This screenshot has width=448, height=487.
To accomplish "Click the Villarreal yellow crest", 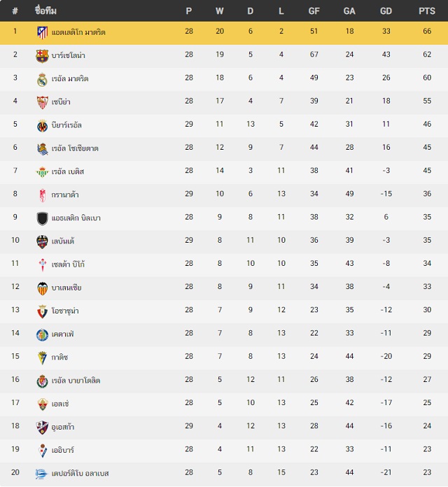I will click(x=42, y=126).
